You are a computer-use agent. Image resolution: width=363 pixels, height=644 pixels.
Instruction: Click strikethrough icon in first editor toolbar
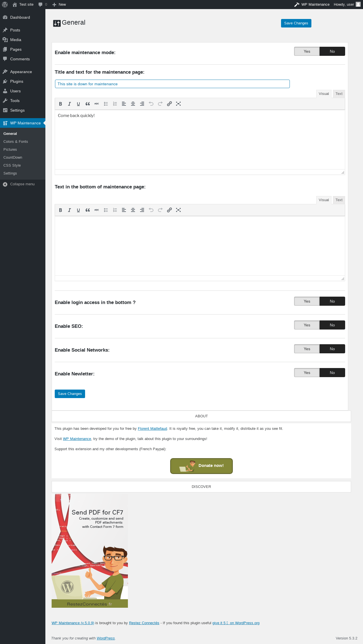[x=97, y=104]
